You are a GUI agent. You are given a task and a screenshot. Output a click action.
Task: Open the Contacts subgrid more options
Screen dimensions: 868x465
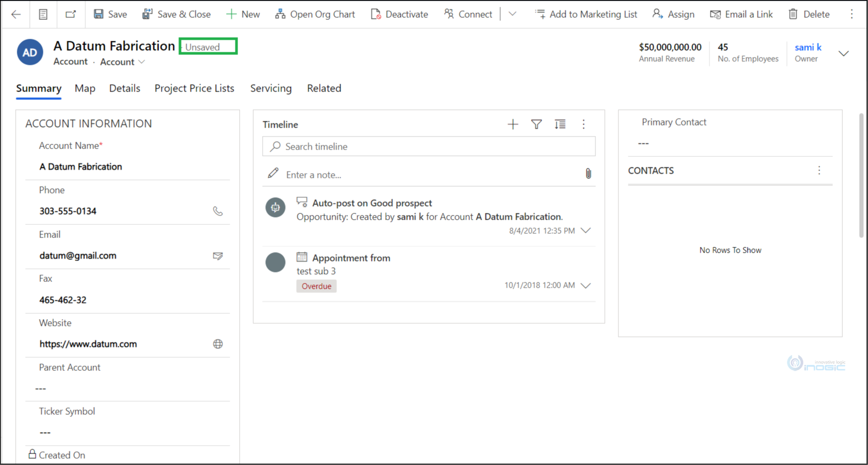[x=819, y=171]
